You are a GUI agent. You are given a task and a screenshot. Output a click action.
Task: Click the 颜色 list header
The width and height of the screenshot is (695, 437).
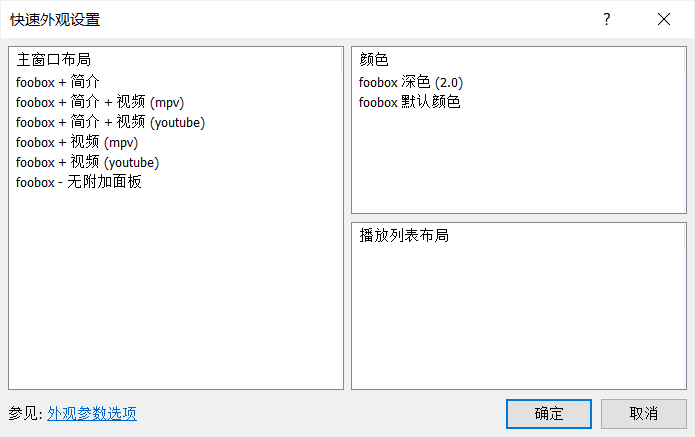(374, 59)
